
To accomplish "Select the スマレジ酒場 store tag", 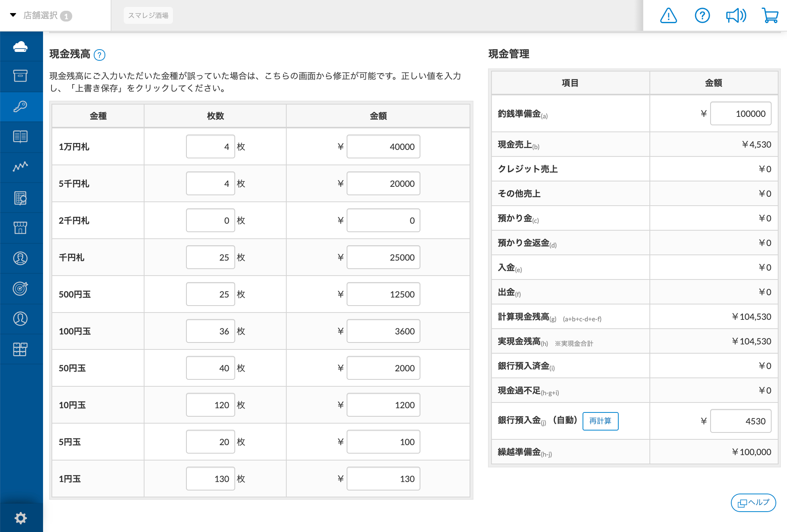I will (148, 15).
